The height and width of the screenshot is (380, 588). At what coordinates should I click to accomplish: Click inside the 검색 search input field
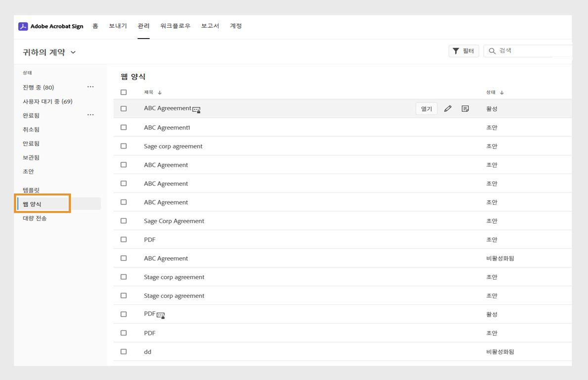click(x=524, y=50)
